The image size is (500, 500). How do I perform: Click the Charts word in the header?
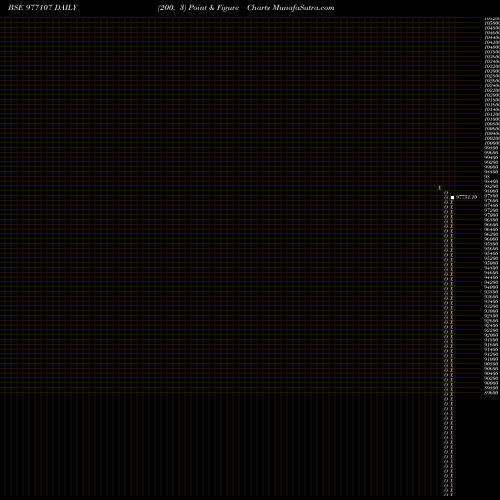pos(259,7)
